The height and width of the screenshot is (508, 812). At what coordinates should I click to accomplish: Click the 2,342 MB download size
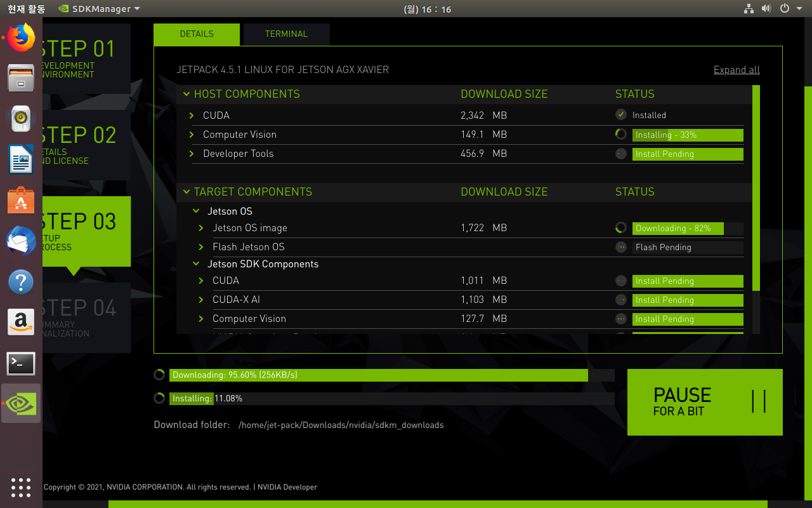tap(483, 116)
